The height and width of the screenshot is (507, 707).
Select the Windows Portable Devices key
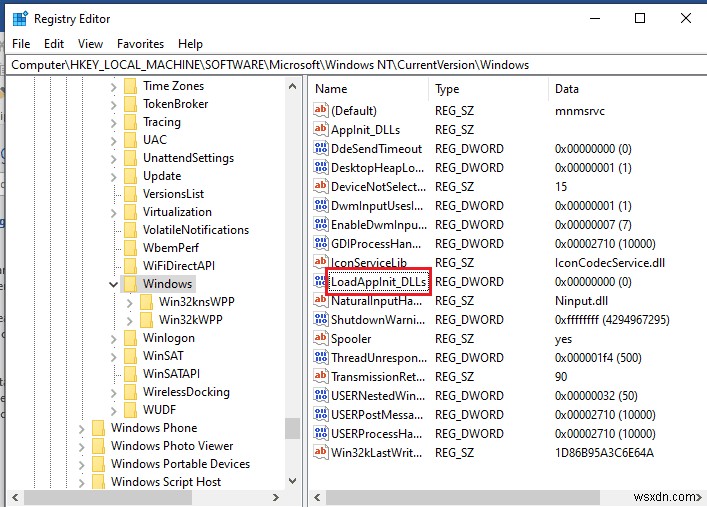[180, 464]
